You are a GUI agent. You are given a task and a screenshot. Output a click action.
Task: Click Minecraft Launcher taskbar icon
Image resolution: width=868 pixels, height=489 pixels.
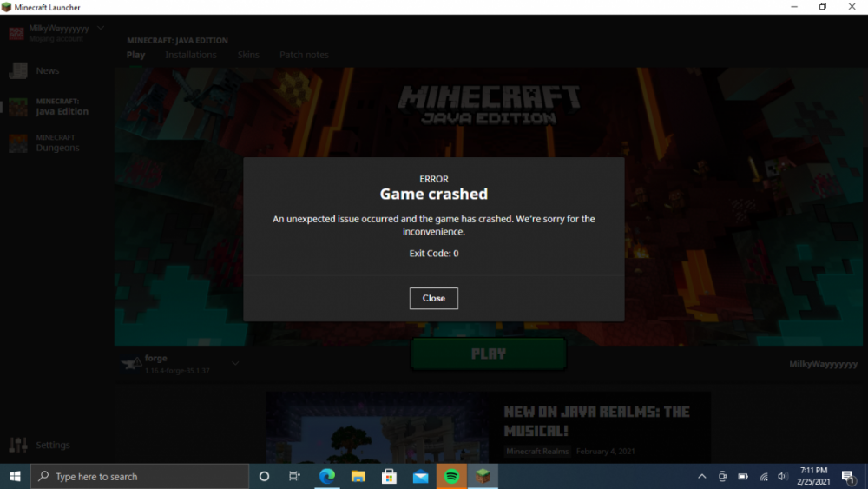[483, 476]
